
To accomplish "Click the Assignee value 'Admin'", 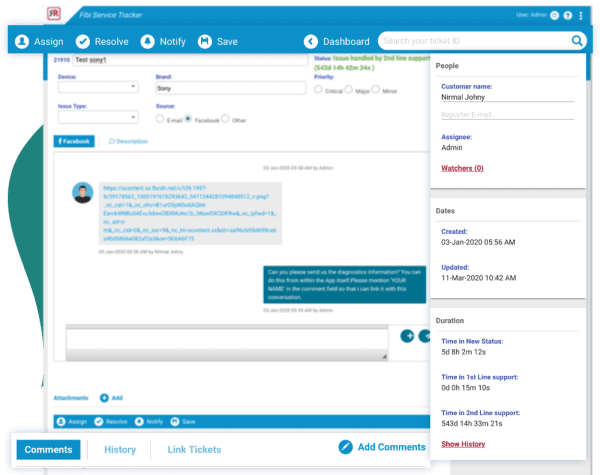I will [452, 147].
